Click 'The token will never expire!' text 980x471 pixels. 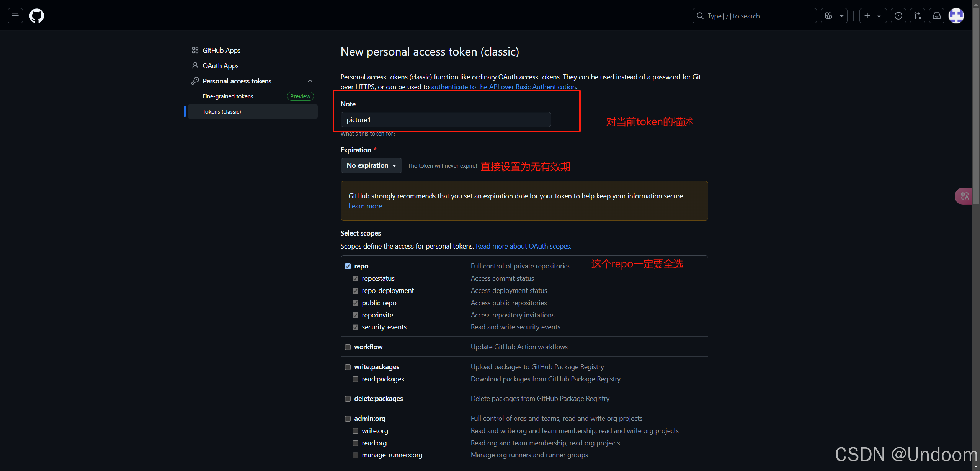[442, 165]
